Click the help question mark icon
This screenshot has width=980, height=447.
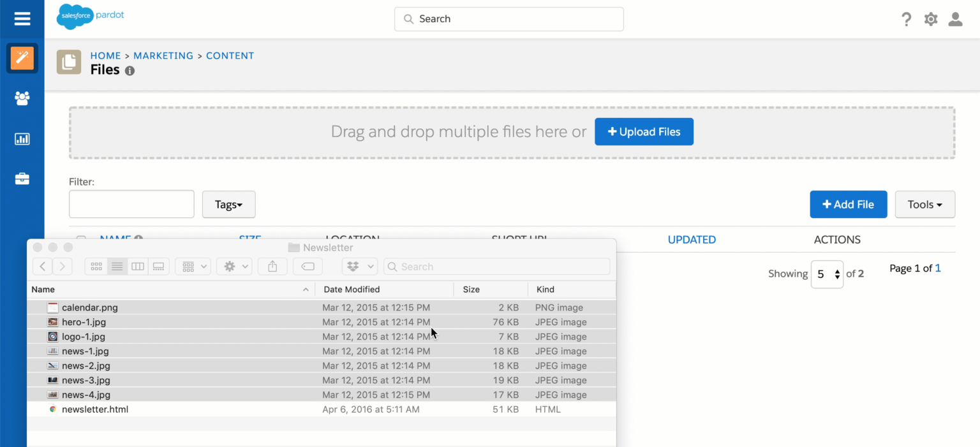point(907,19)
